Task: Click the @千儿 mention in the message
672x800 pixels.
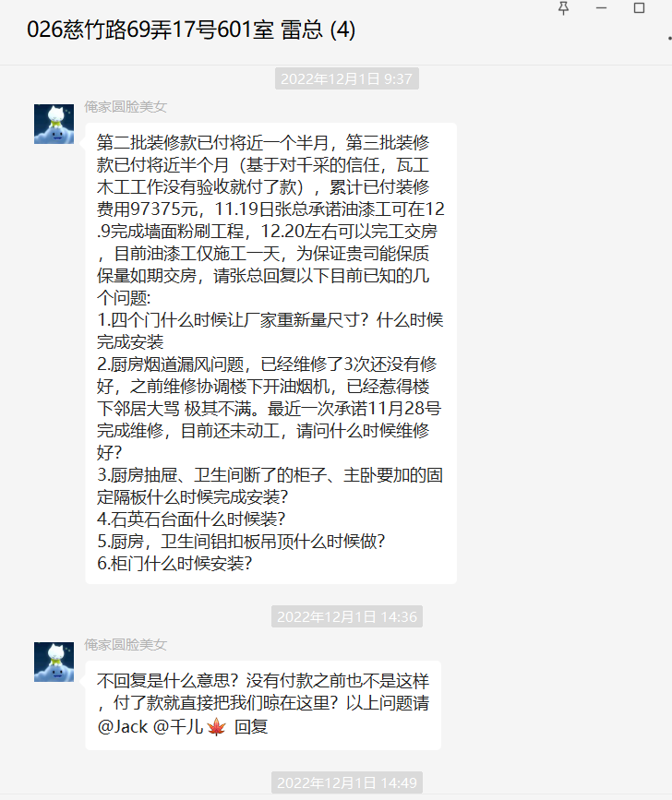Action: [178, 726]
